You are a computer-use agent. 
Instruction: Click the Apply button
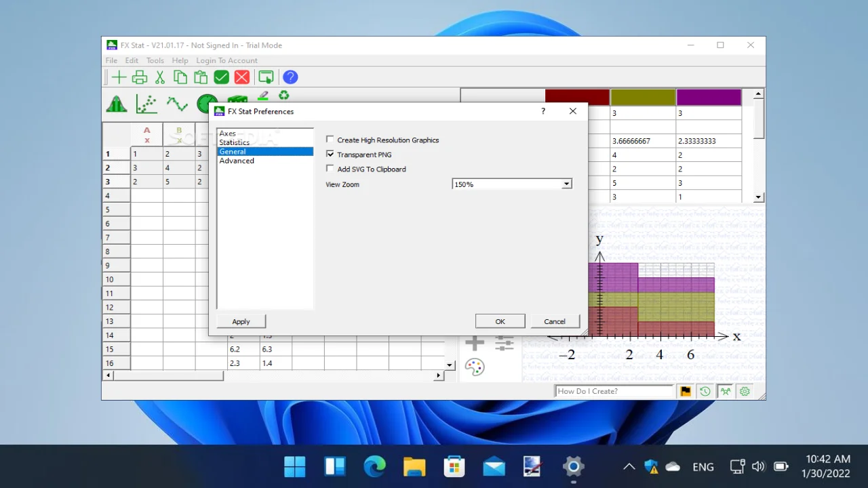241,321
